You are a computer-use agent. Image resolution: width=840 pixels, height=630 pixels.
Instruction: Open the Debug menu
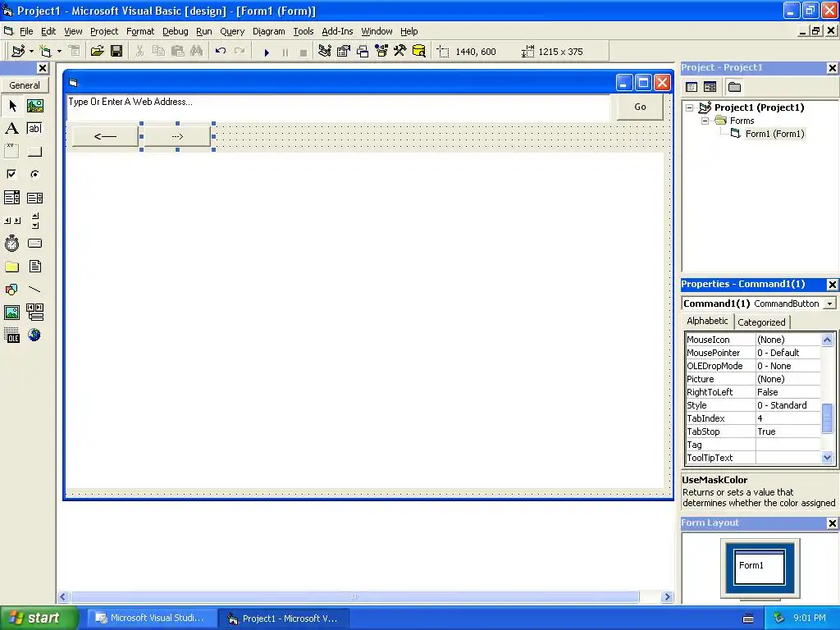[176, 31]
